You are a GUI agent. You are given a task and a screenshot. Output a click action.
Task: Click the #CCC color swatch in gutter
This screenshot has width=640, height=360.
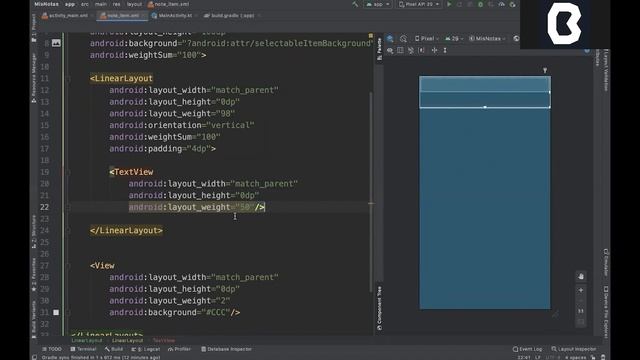pyautogui.click(x=56, y=312)
